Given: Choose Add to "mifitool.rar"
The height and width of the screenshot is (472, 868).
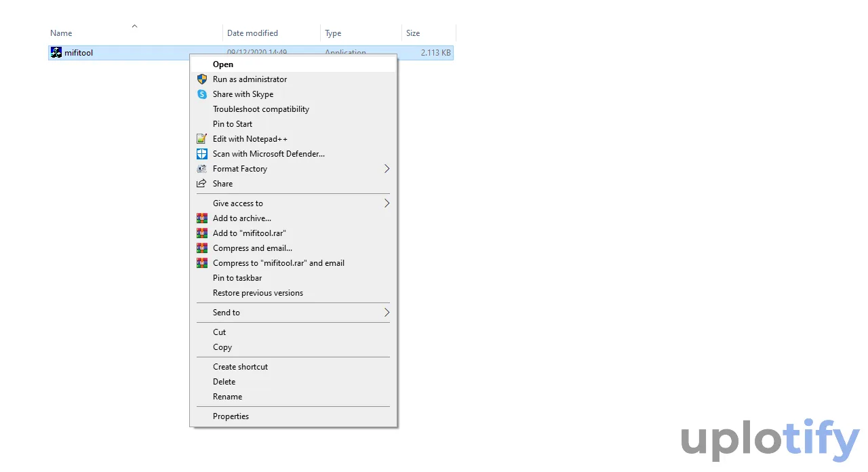Looking at the screenshot, I should click(x=293, y=233).
